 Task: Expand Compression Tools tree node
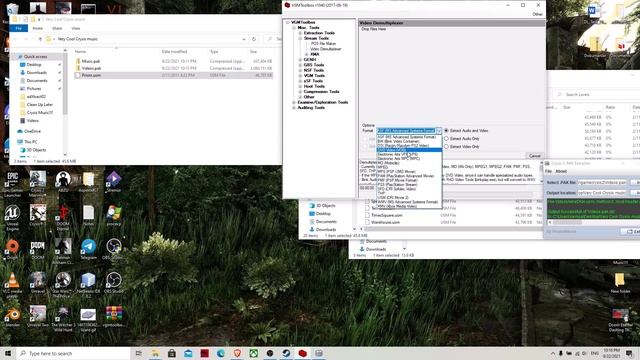tap(300, 92)
